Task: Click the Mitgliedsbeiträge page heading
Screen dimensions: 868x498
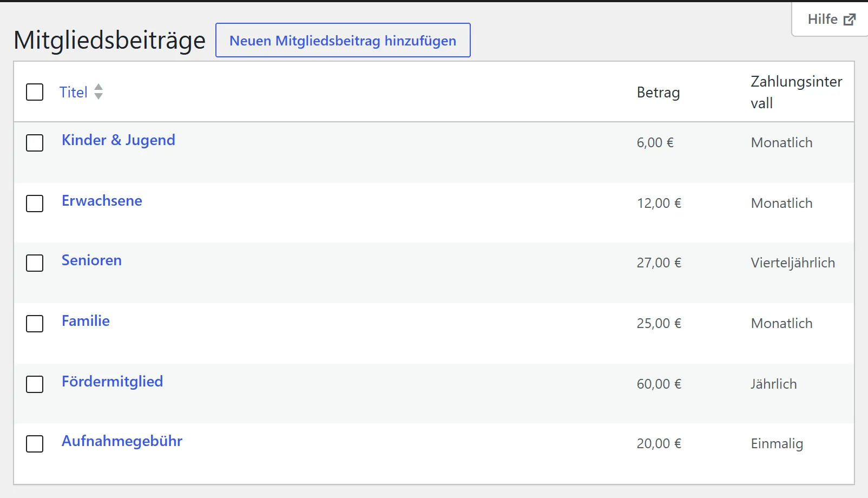Action: (110, 41)
